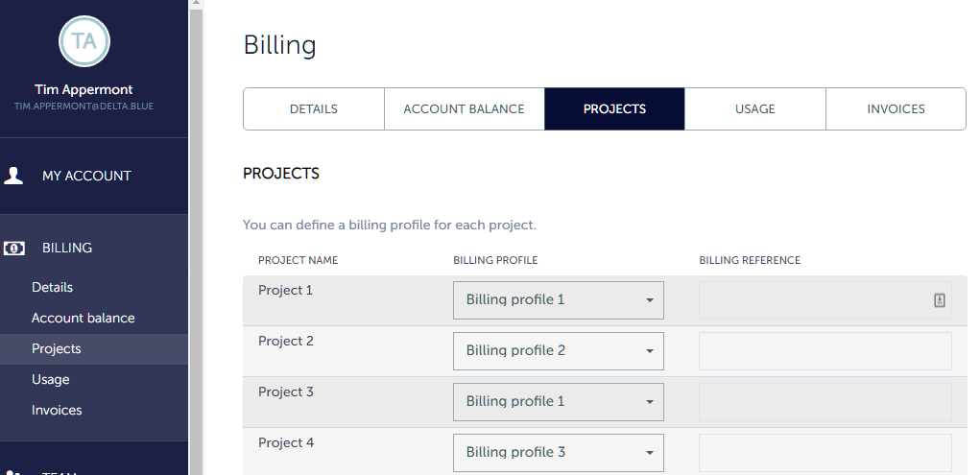The width and height of the screenshot is (980, 475).
Task: Click the TA profile avatar
Action: click(x=84, y=41)
